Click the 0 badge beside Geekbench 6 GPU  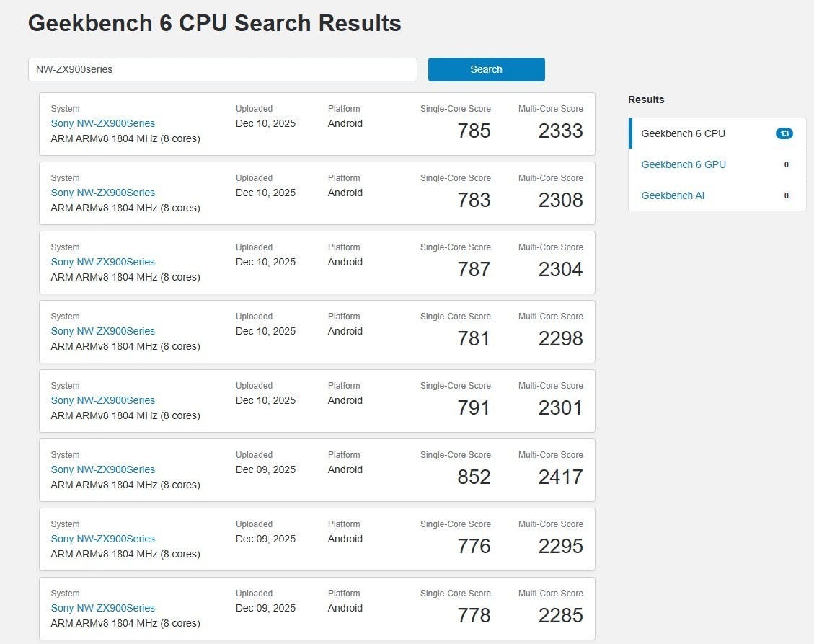click(786, 164)
